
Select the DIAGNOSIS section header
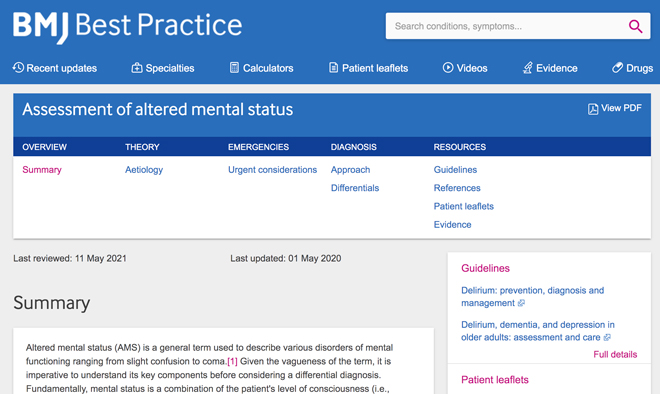(354, 147)
